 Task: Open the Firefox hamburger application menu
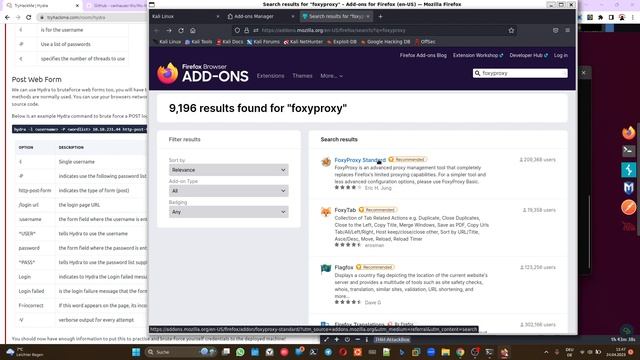click(x=567, y=30)
